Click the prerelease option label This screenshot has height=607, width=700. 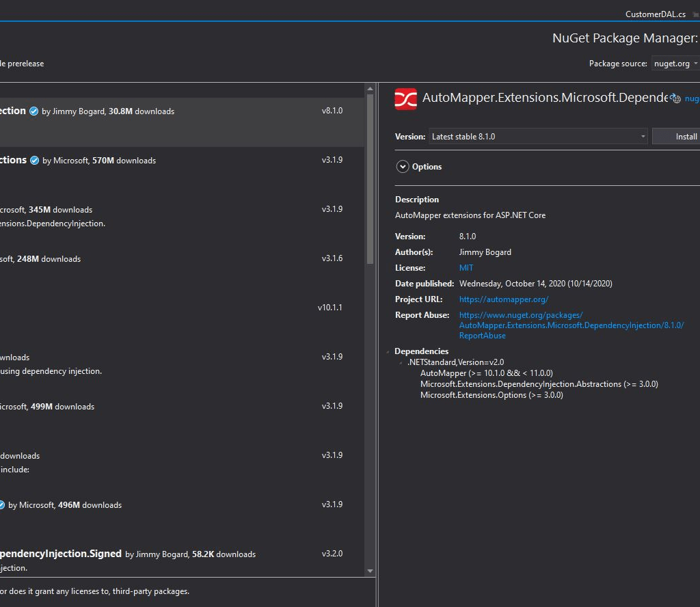(x=22, y=64)
